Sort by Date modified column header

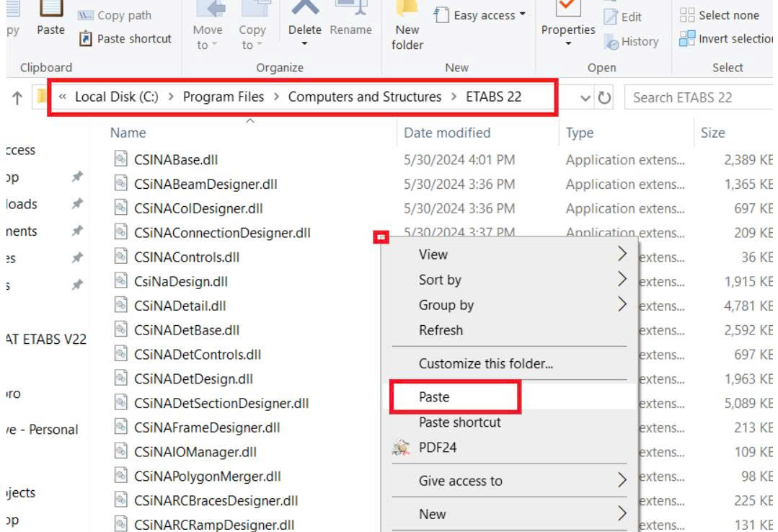pyautogui.click(x=447, y=133)
